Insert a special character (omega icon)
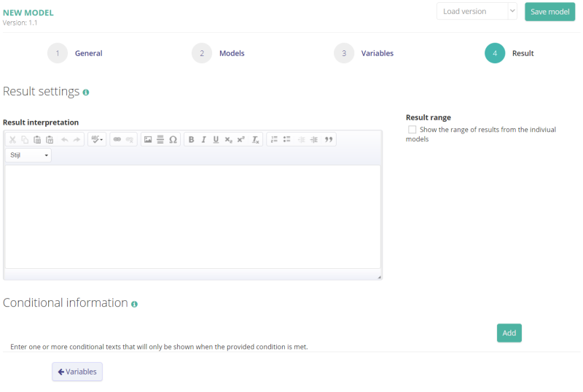Image resolution: width=583 pixels, height=392 pixels. coord(173,139)
